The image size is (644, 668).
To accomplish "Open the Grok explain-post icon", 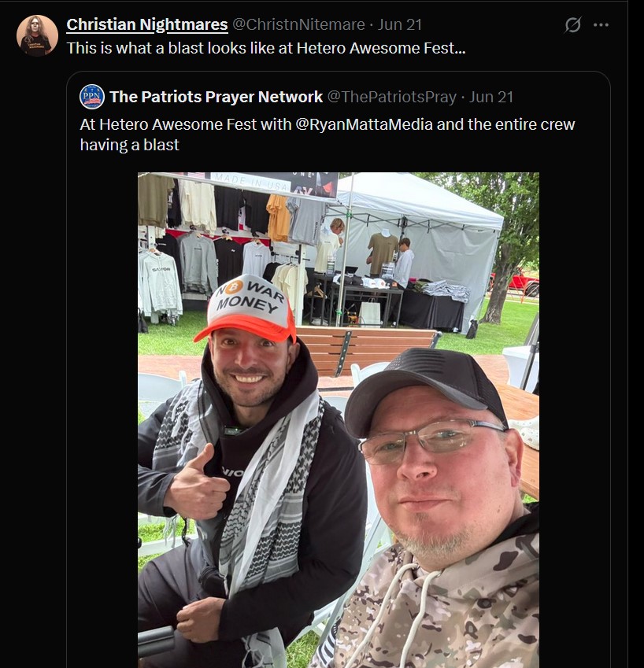I will pyautogui.click(x=572, y=24).
